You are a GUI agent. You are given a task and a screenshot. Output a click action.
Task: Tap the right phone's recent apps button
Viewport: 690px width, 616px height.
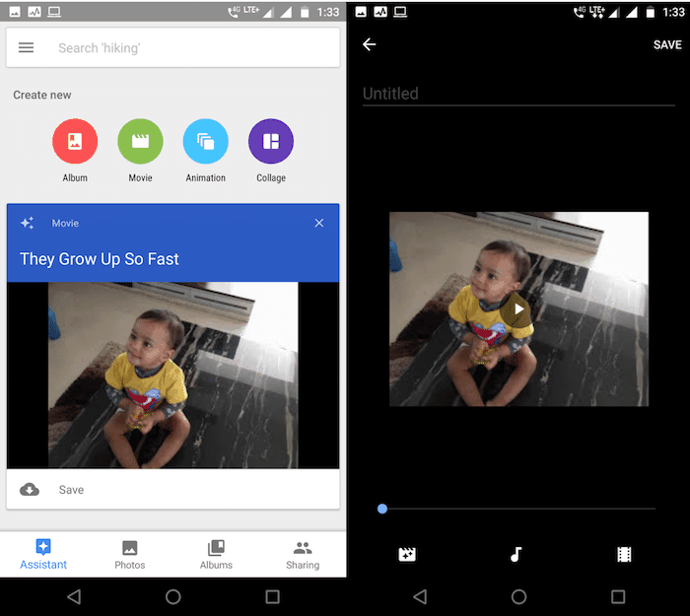[x=618, y=596]
